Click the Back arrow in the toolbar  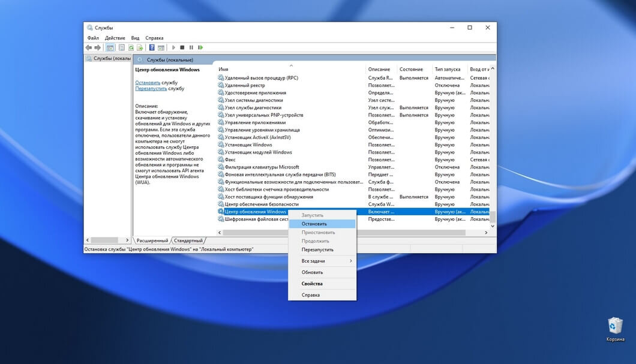[x=88, y=47]
